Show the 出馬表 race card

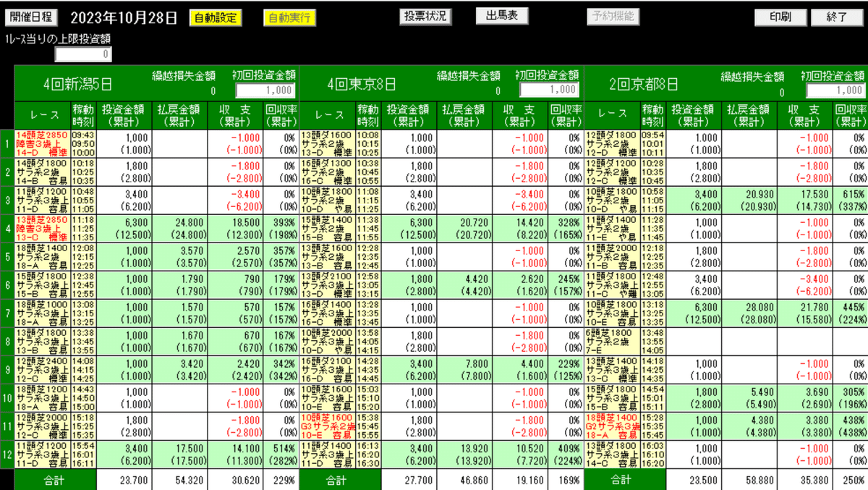click(x=501, y=16)
